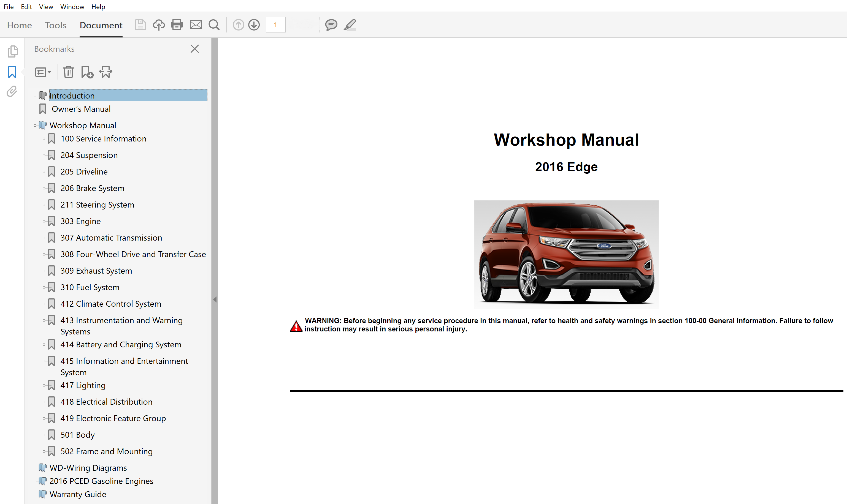Image resolution: width=847 pixels, height=504 pixels.
Task: Switch to the Tools tab
Action: 55,25
